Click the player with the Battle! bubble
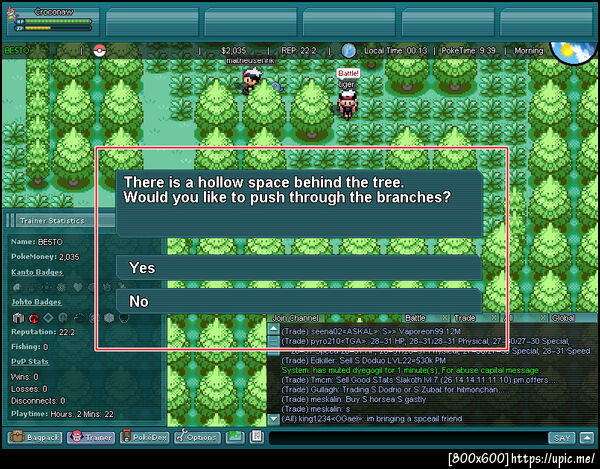Viewport: 600px width, 469px height. [347, 104]
